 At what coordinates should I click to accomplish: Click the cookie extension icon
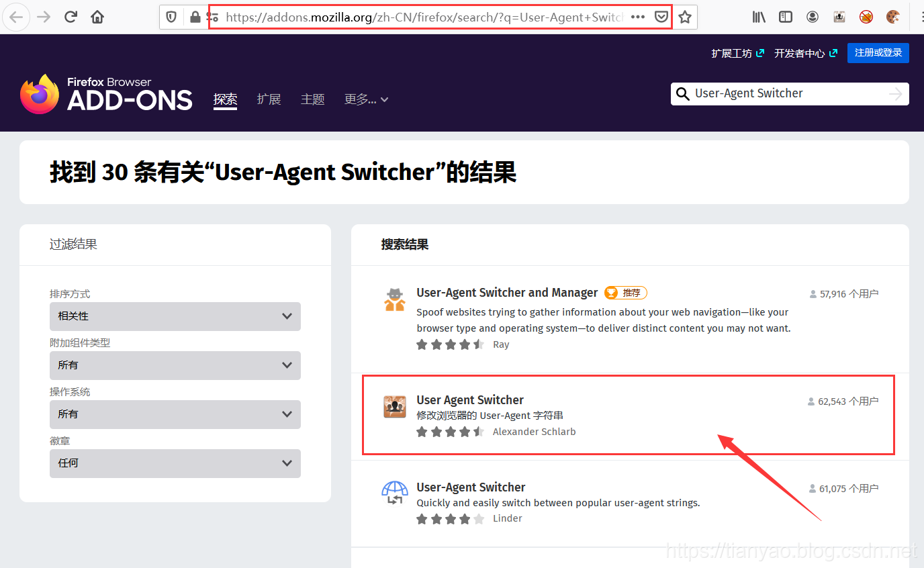click(x=893, y=17)
